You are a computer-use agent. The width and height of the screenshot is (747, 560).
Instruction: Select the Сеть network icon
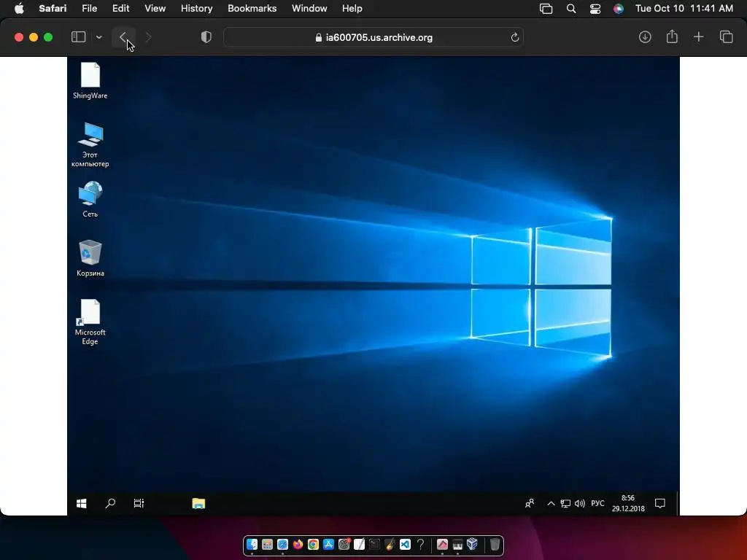click(90, 199)
